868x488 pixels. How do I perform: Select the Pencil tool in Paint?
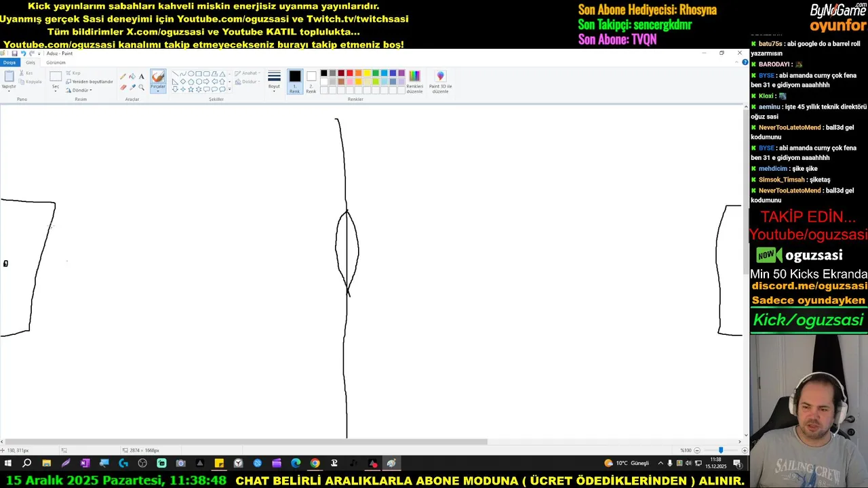pos(123,77)
